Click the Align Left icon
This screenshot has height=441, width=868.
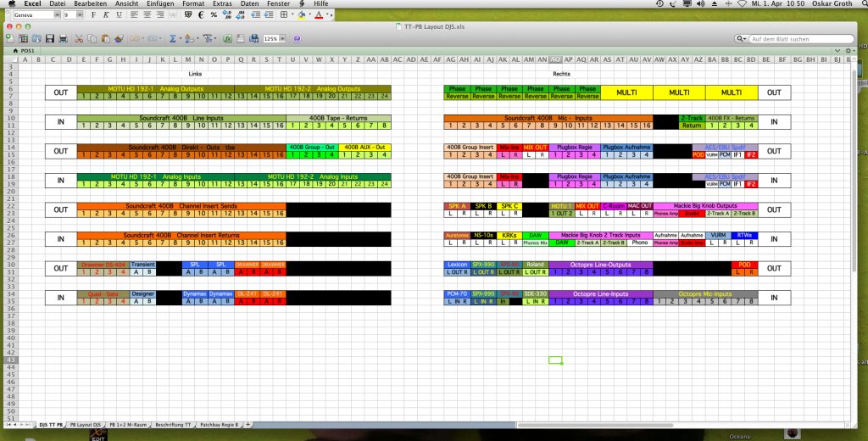click(x=135, y=15)
